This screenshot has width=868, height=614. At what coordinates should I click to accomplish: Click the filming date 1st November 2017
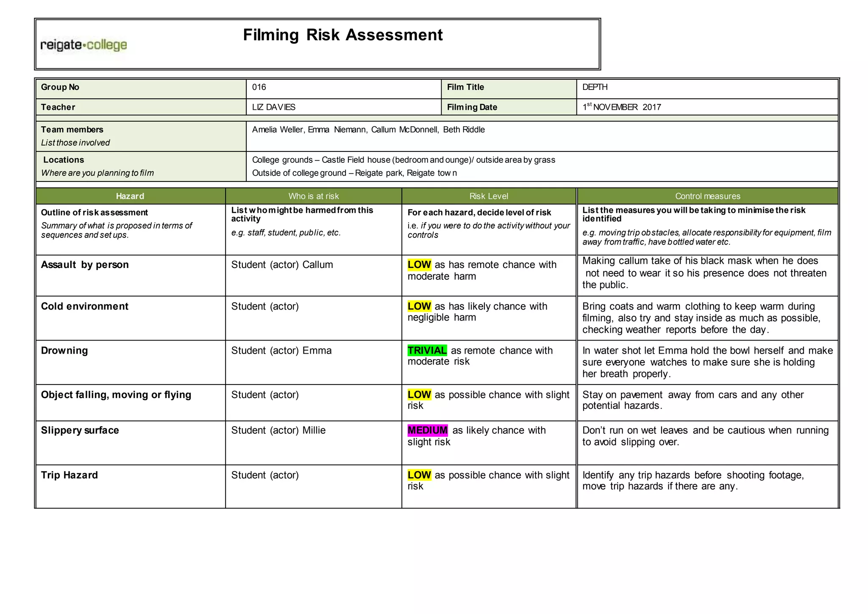[621, 107]
